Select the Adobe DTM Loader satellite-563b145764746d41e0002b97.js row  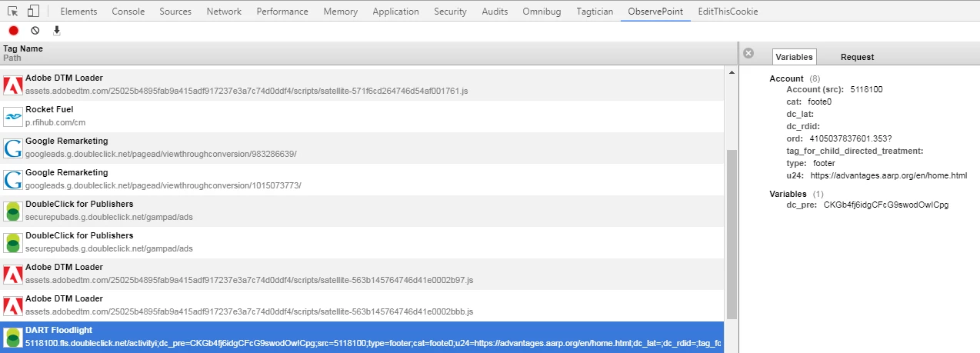pos(362,274)
